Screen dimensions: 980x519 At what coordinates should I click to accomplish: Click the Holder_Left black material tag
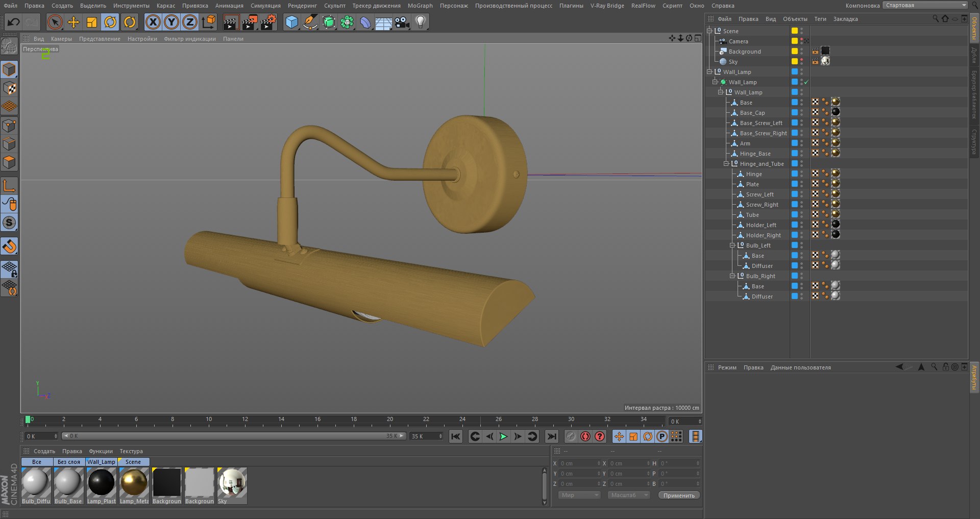836,224
